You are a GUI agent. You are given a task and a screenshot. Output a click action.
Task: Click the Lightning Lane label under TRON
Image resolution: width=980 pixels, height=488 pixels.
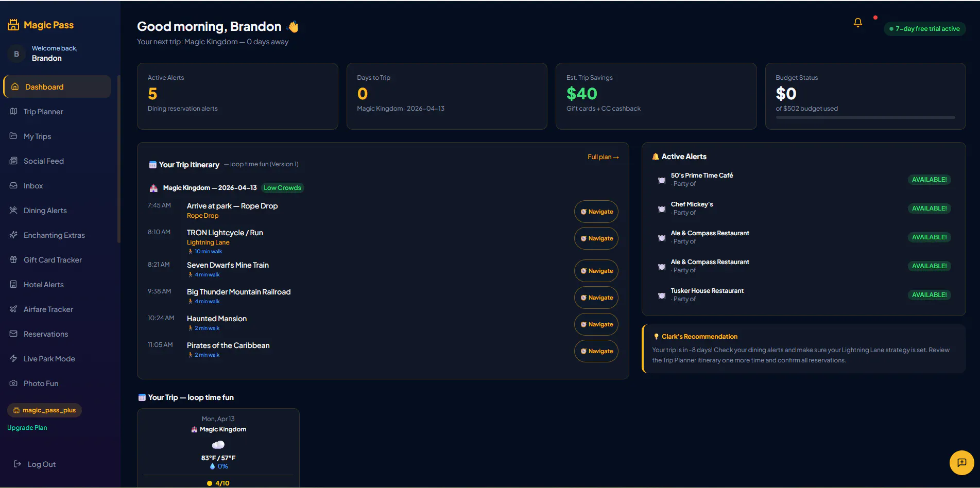point(208,242)
